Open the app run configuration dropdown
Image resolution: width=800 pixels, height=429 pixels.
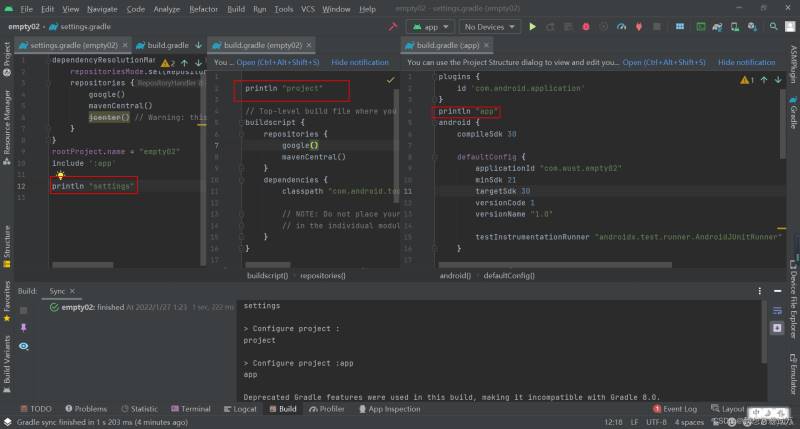430,27
